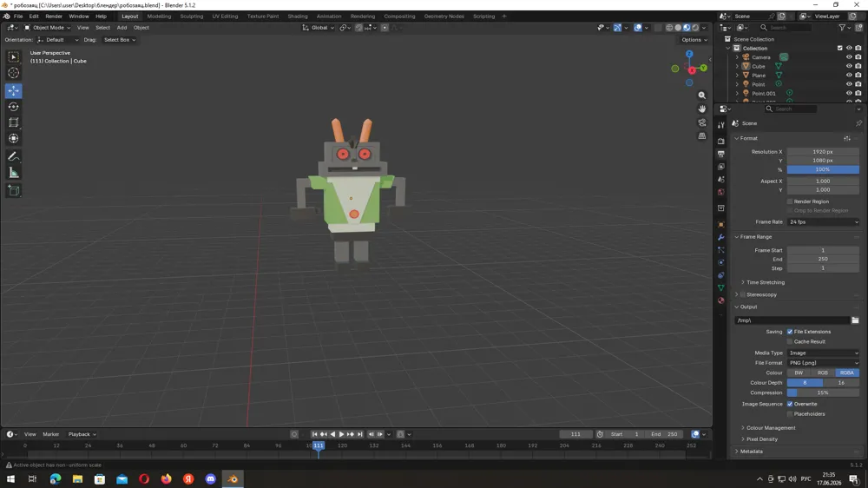Open the View Layer properties tab
Screen dimensions: 868x488
point(720,167)
